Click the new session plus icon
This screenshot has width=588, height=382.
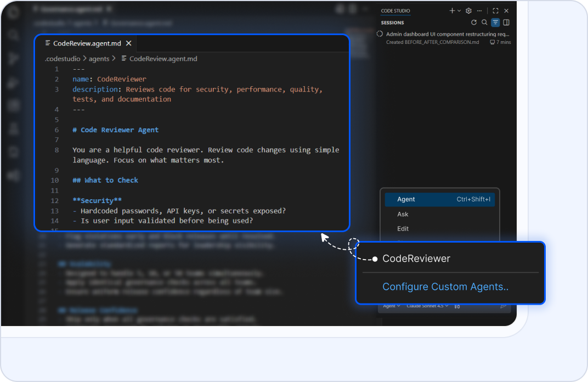[x=452, y=11]
